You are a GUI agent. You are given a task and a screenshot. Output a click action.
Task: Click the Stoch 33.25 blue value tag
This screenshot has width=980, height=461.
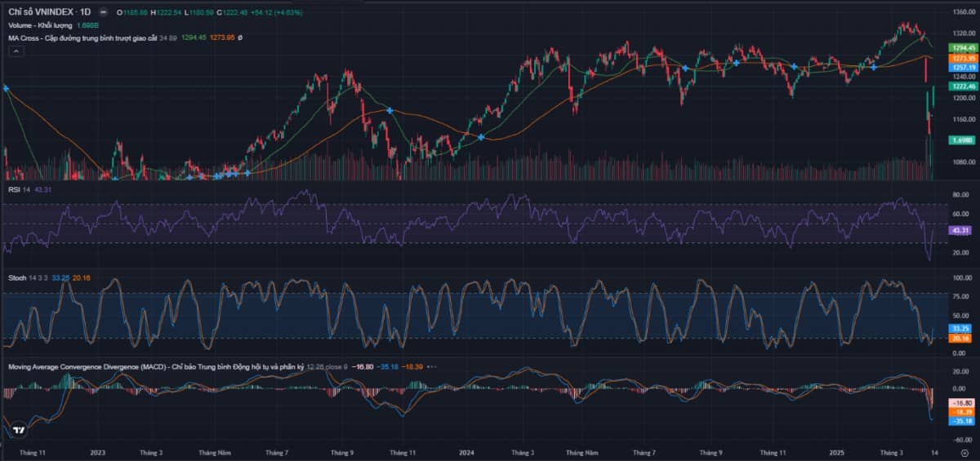960,328
